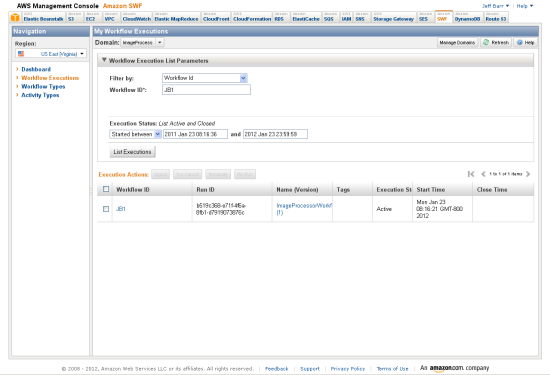Open the CloudFormation service tab
This screenshot has width=550, height=375.
[252, 17]
